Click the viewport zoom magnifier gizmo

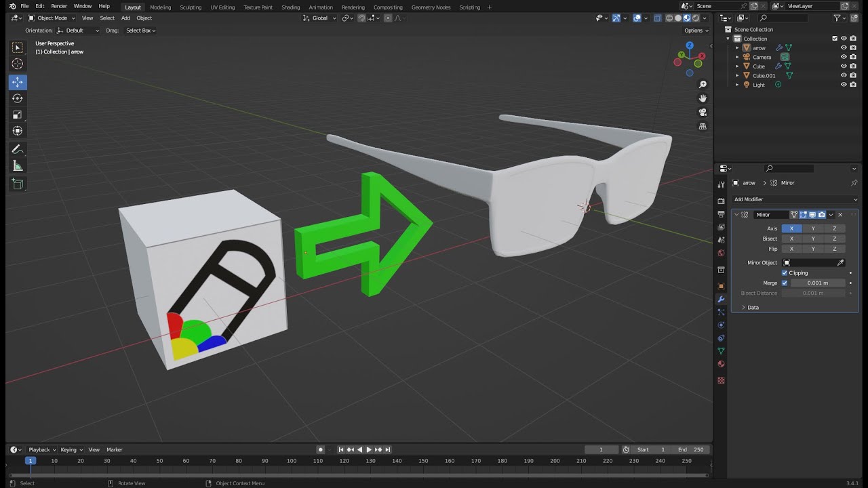[x=703, y=85]
